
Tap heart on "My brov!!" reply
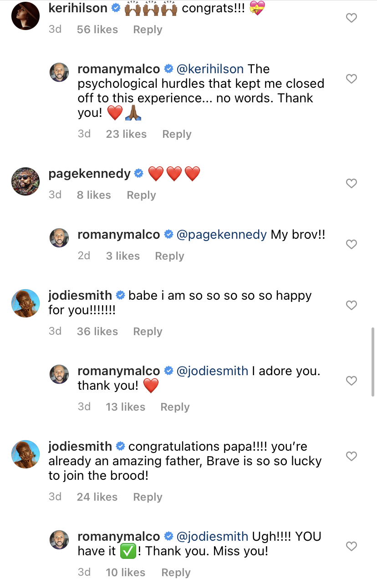click(x=352, y=244)
